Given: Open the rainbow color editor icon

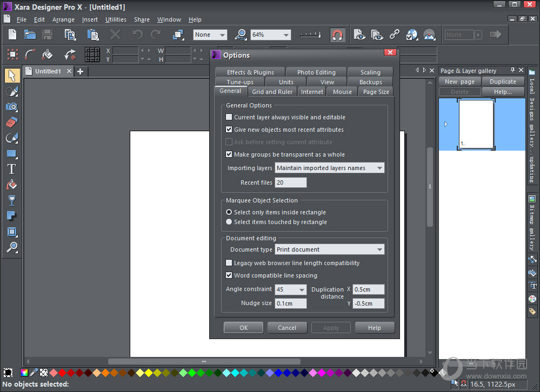Looking at the screenshot, I should (24, 373).
